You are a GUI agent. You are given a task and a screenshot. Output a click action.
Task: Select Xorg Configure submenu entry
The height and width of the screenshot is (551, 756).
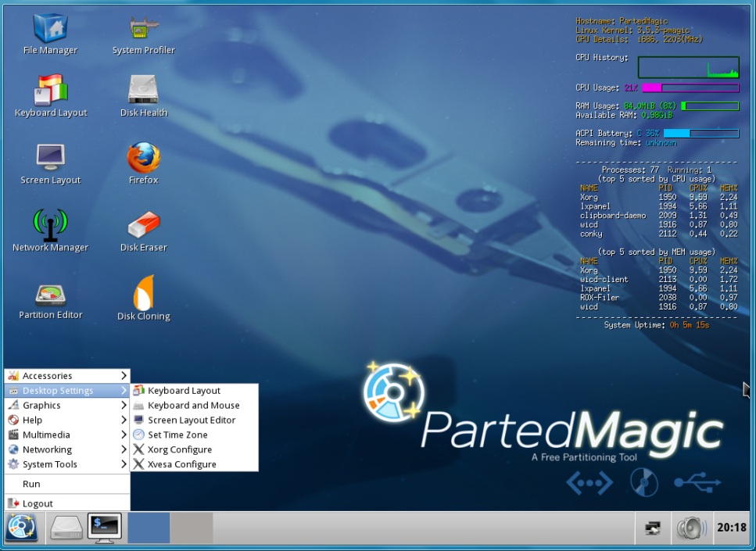pyautogui.click(x=195, y=449)
